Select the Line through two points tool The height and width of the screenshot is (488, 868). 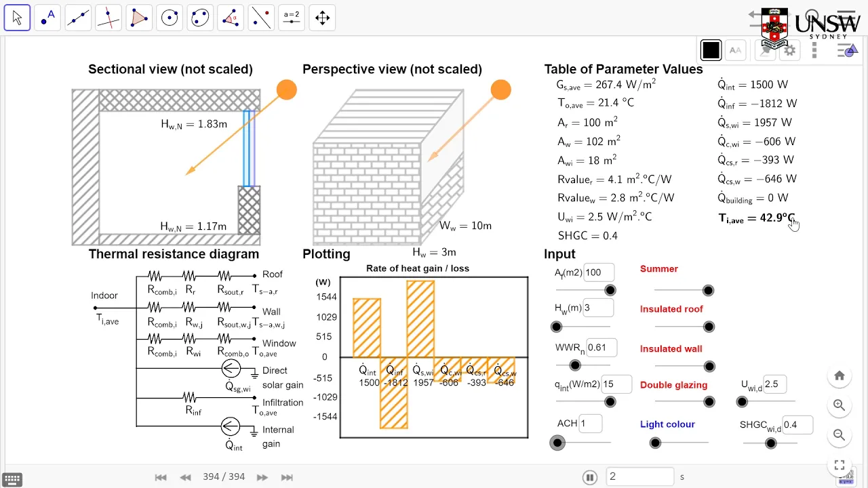(78, 18)
